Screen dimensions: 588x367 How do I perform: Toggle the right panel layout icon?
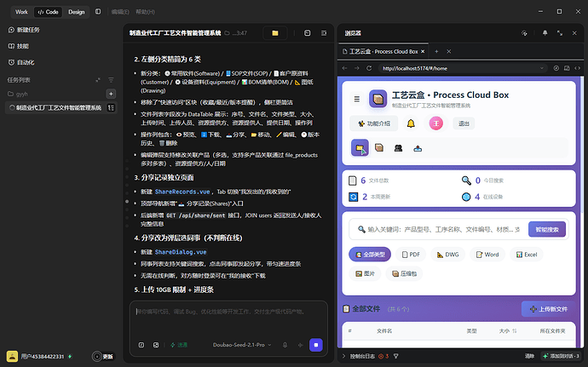tap(324, 33)
